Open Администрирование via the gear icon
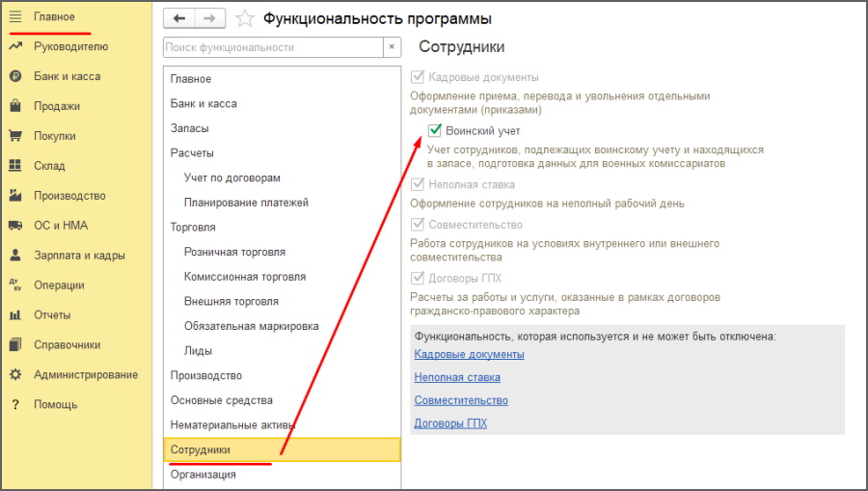The width and height of the screenshot is (868, 491). coord(15,374)
